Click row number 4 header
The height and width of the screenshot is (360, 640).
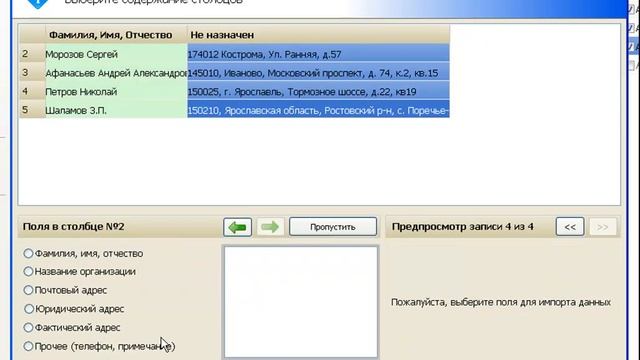tap(32, 91)
